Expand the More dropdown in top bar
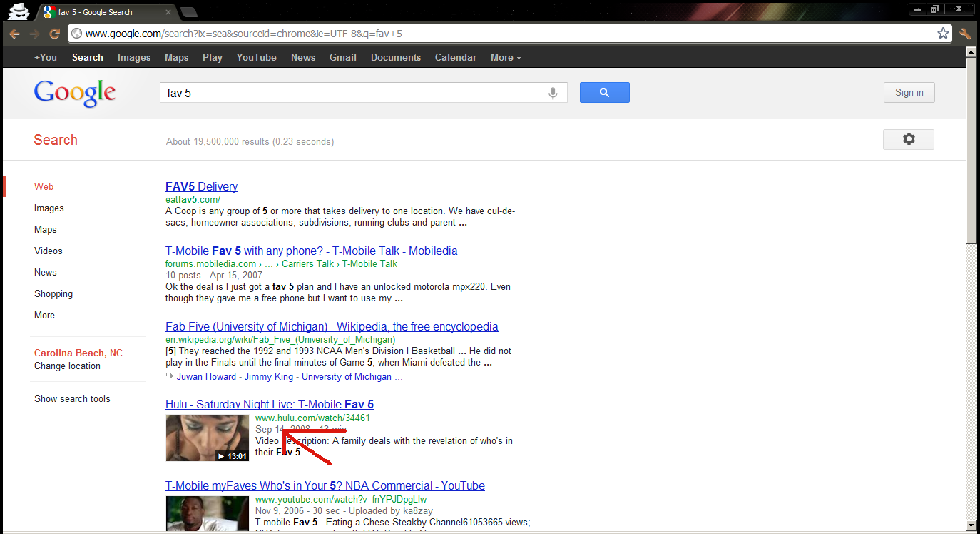Viewport: 980px width, 534px height. pos(505,57)
